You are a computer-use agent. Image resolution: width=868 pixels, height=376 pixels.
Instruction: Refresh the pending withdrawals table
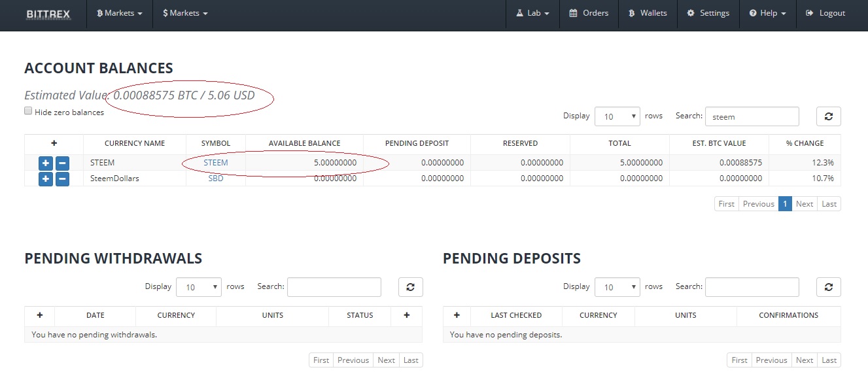[411, 287]
